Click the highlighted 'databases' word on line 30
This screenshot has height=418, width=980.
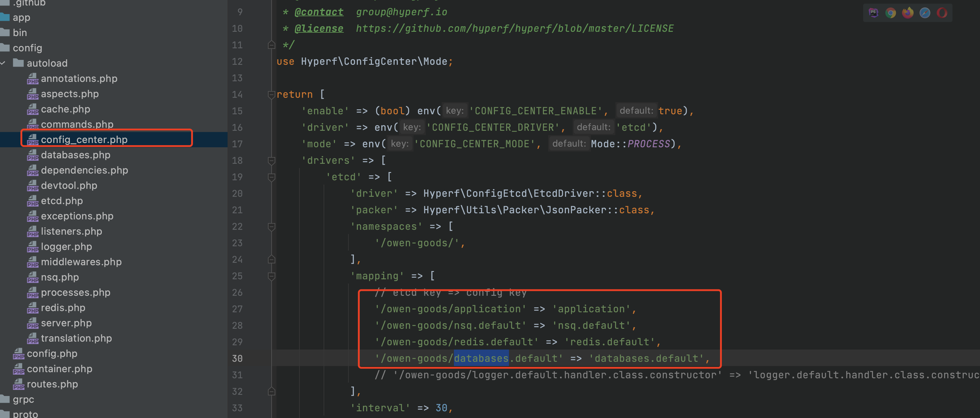481,358
